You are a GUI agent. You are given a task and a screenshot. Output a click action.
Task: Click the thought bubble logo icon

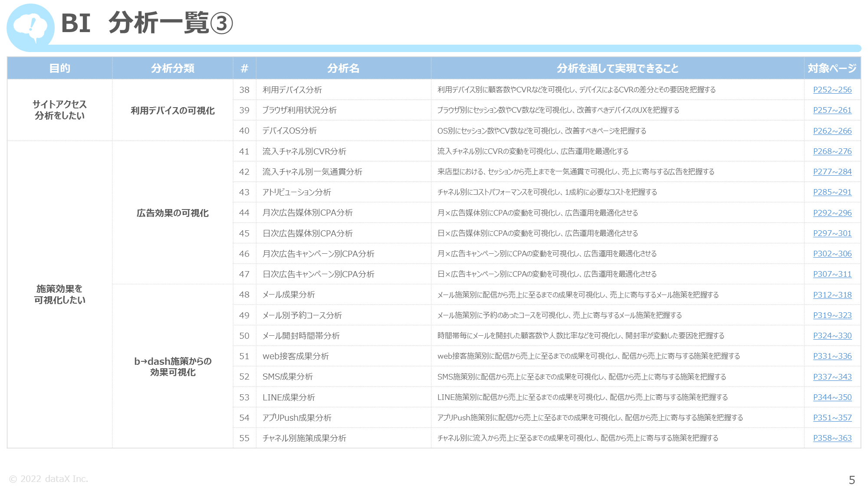click(x=30, y=27)
